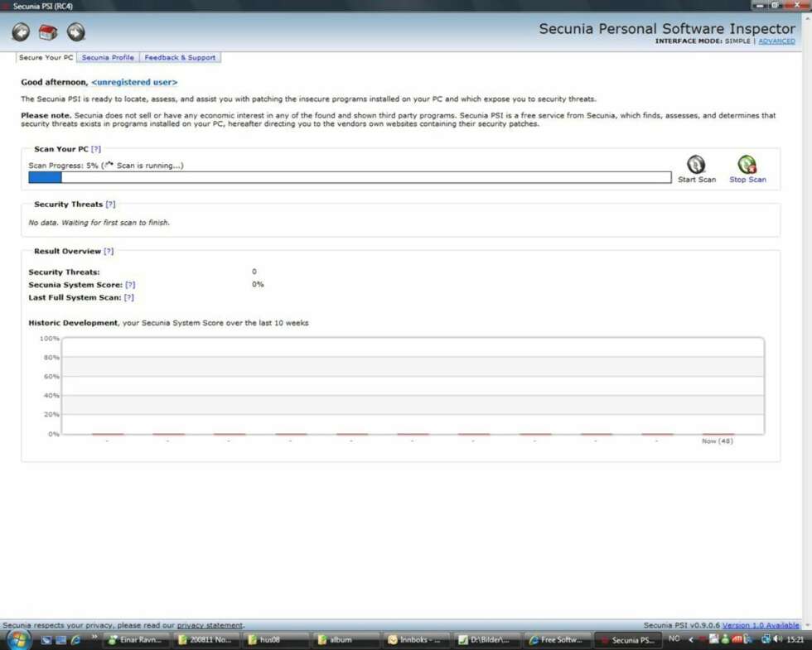Screen dimensions: 812x650
Task: Click Show Desktop quick launch icon
Action: (46, 639)
